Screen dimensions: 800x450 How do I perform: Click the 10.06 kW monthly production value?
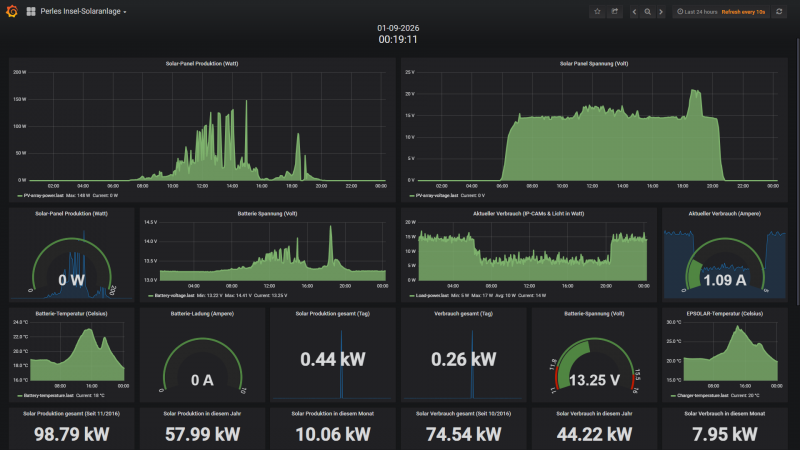tap(333, 434)
